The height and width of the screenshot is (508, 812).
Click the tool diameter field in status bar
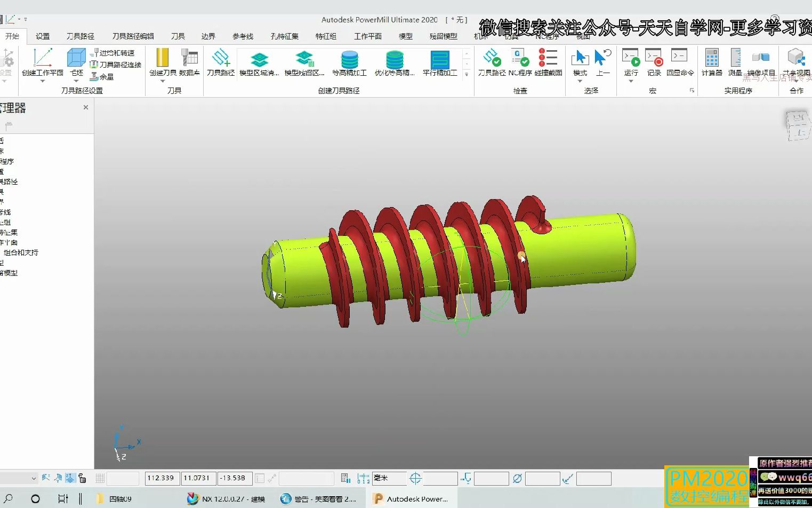pyautogui.click(x=542, y=478)
